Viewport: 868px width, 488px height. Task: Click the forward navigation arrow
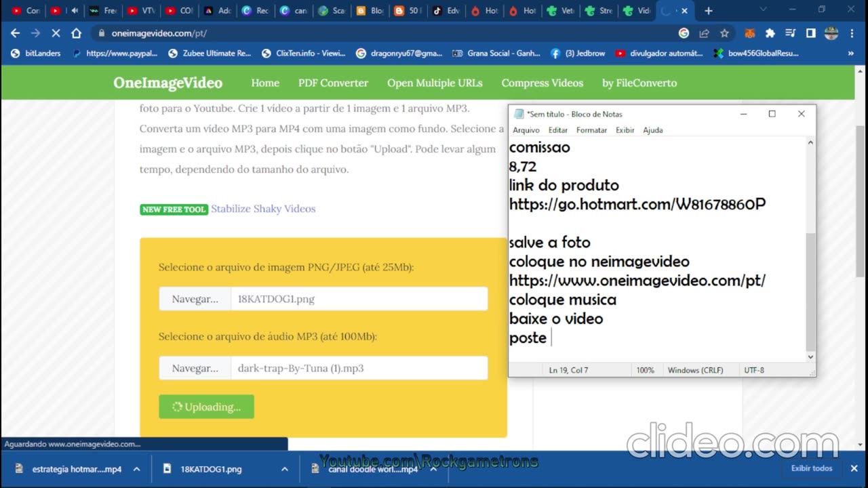[35, 33]
